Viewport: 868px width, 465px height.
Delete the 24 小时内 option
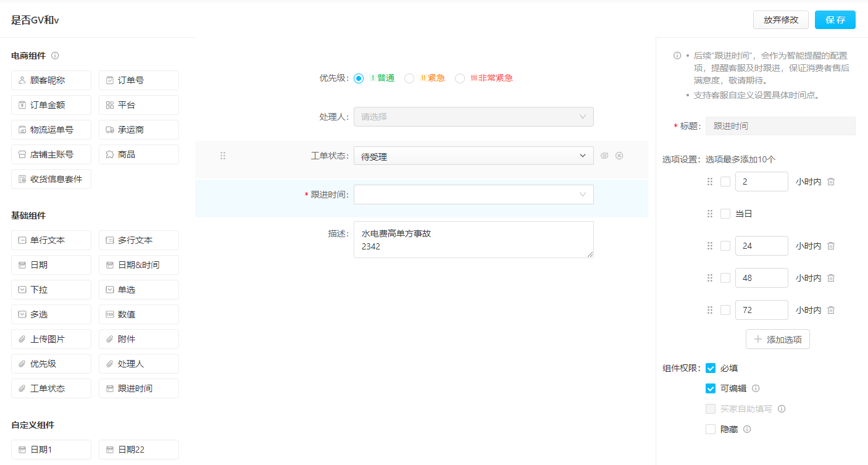click(x=831, y=246)
